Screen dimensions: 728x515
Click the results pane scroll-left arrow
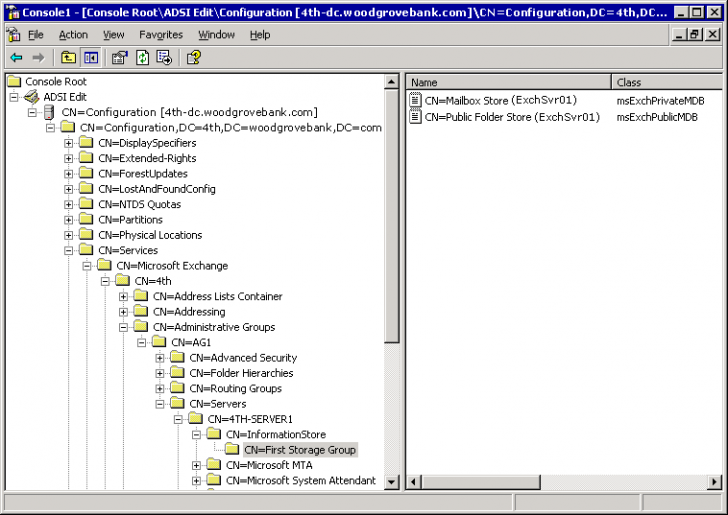[x=414, y=482]
